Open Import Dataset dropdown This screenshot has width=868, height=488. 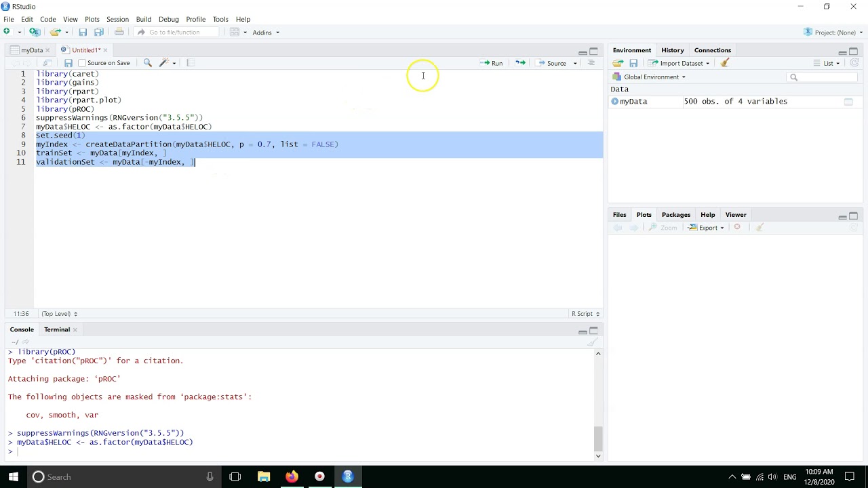[x=679, y=63]
